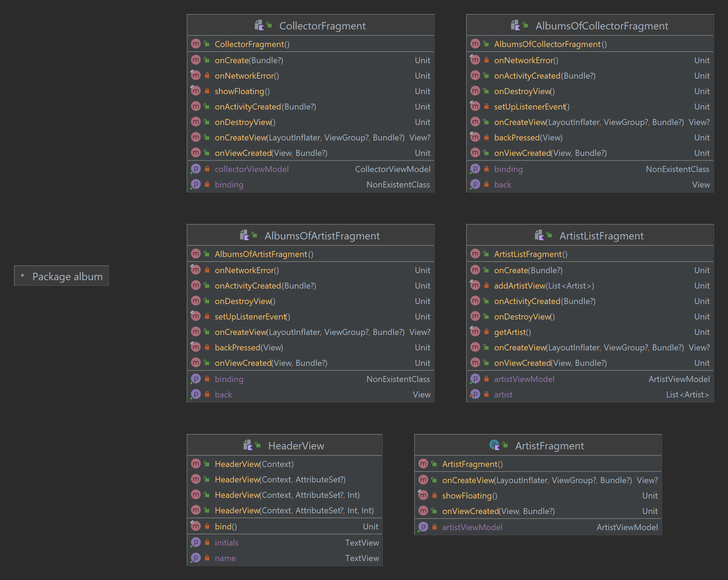Select the AlbumsOfArtistFragment class title
This screenshot has height=580, width=728.
tap(322, 236)
